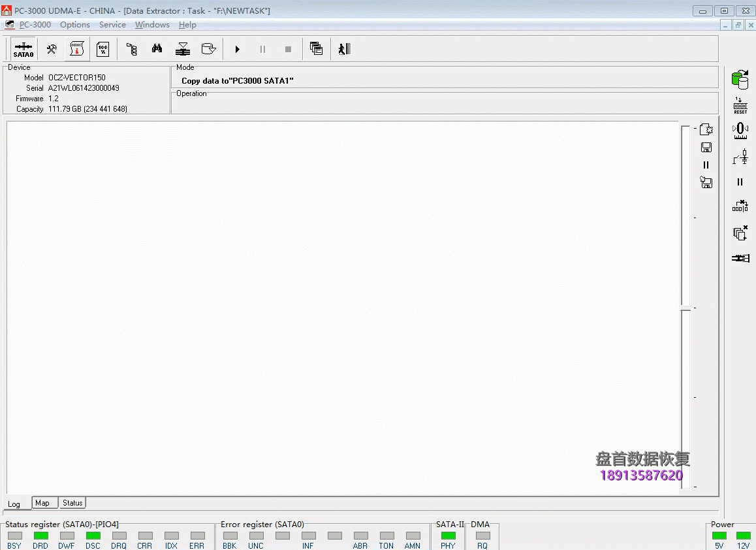Save the log with floppy icon

[x=706, y=148]
